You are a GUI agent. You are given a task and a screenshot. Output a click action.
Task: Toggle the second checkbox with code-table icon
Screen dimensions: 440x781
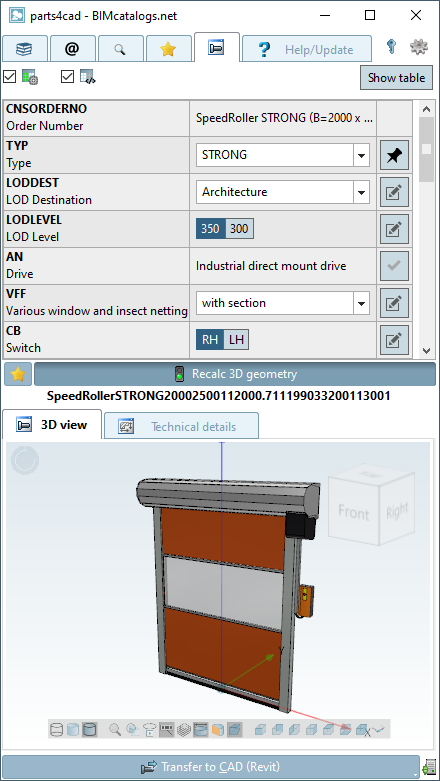[x=67, y=77]
